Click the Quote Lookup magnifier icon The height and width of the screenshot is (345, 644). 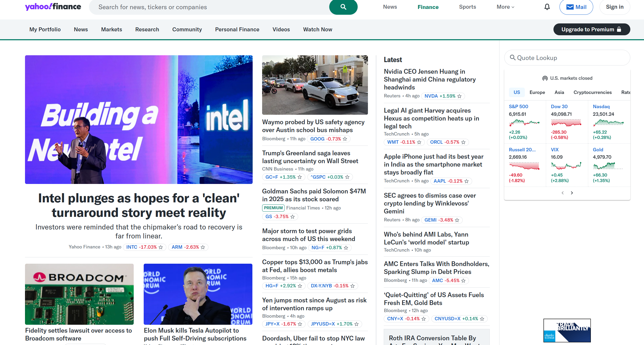(513, 58)
